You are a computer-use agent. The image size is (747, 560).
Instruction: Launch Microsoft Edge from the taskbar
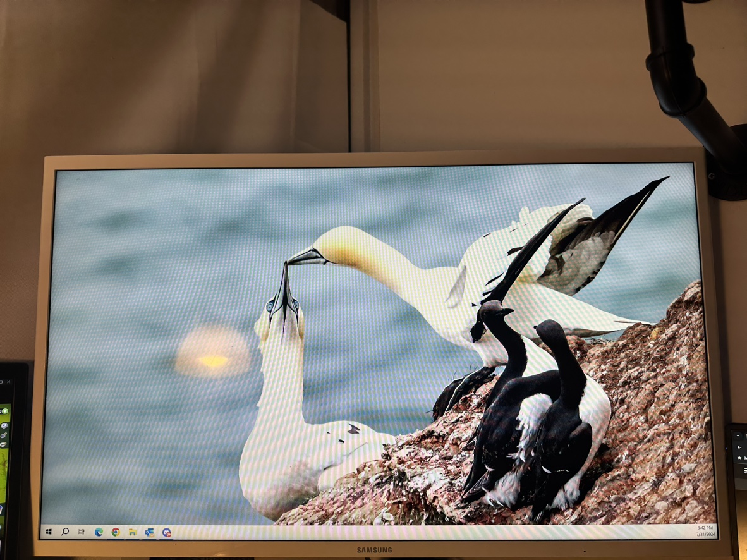pyautogui.click(x=99, y=532)
